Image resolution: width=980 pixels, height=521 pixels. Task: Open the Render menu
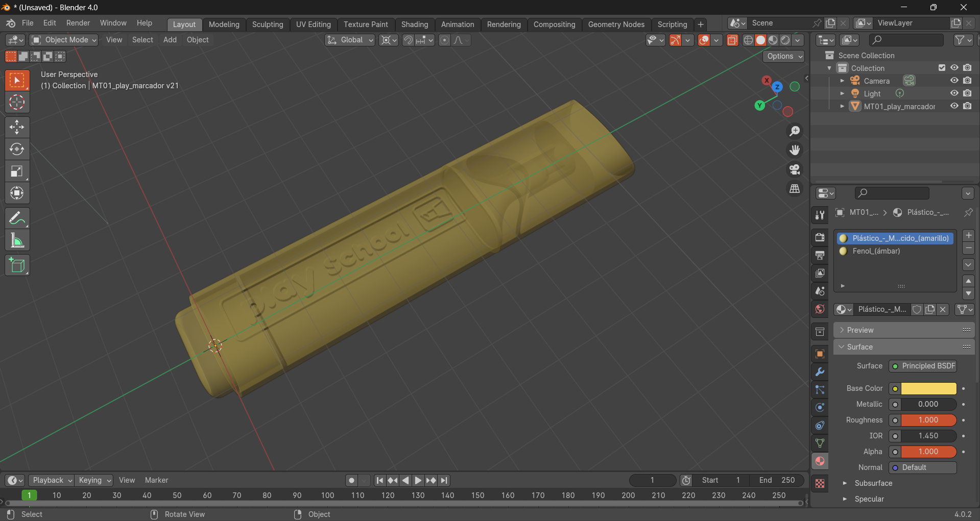tap(78, 23)
